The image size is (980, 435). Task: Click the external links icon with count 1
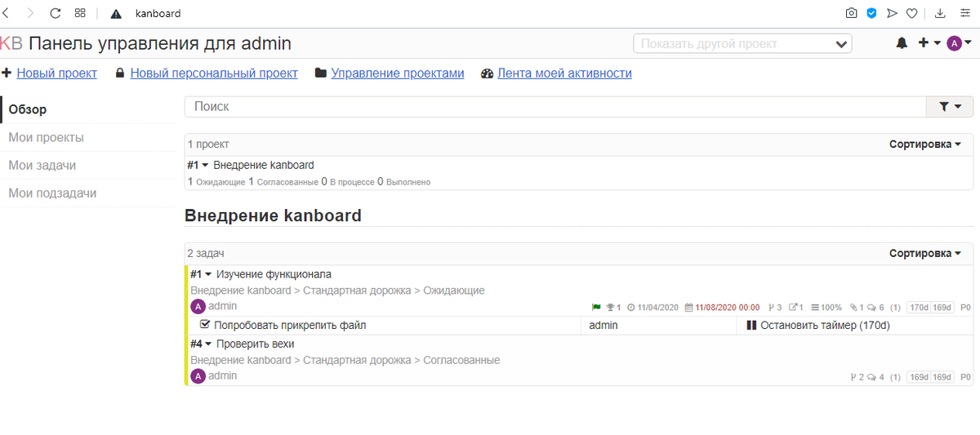click(x=793, y=308)
